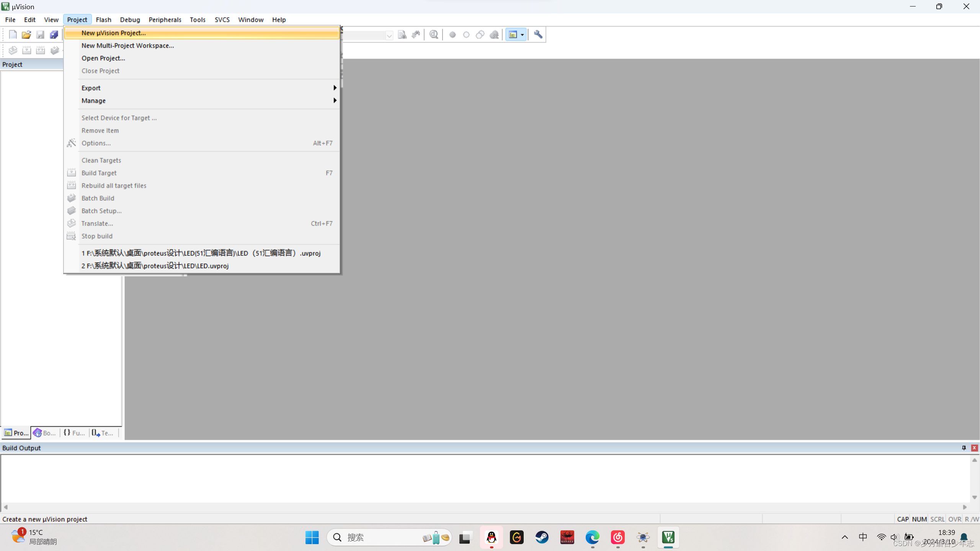This screenshot has height=551, width=980.
Task: Choose Open Project from menu
Action: point(103,58)
